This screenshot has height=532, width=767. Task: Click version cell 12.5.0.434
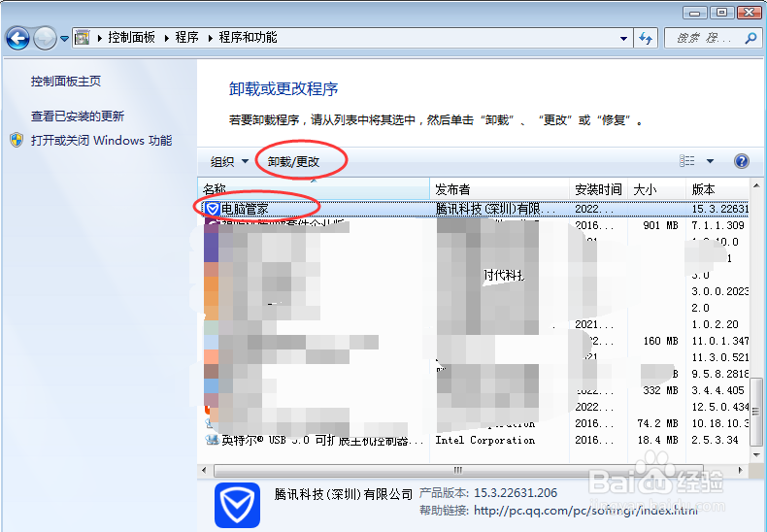tap(719, 407)
